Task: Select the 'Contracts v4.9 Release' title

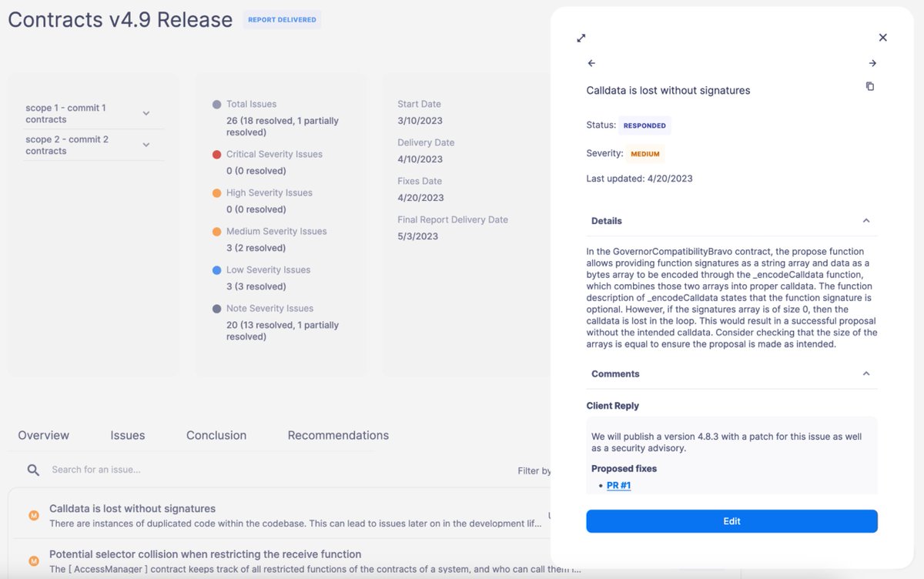Action: [120, 20]
